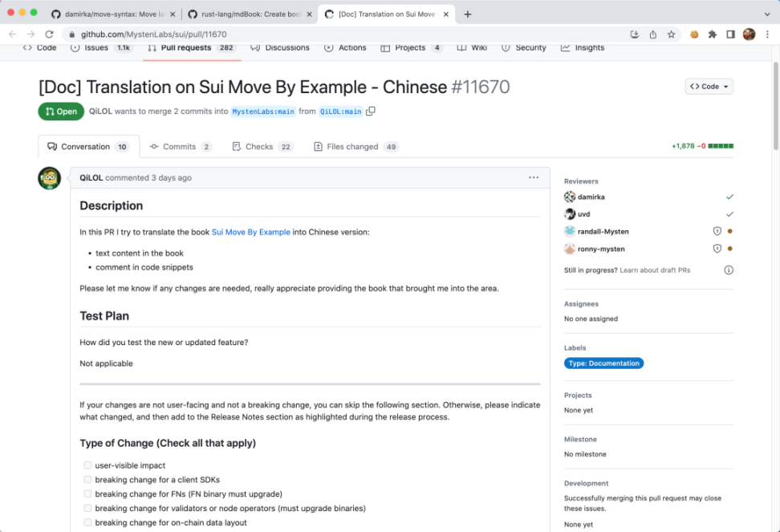Image resolution: width=780 pixels, height=532 pixels.
Task: Open the Sui Move By Example link
Action: (x=250, y=232)
